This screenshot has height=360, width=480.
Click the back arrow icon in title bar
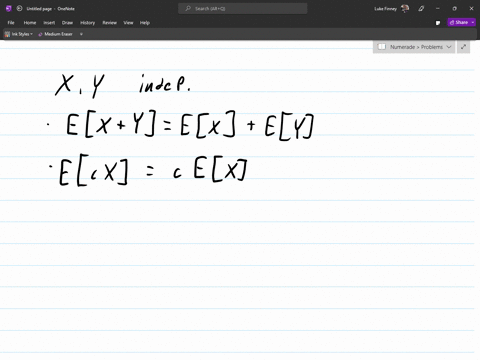pyautogui.click(x=19, y=9)
